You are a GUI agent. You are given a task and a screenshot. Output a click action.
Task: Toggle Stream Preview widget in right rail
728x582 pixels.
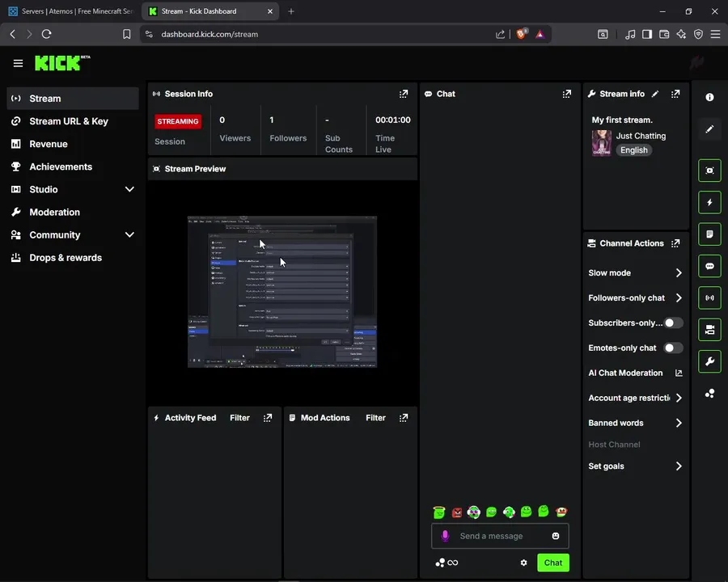pos(709,171)
